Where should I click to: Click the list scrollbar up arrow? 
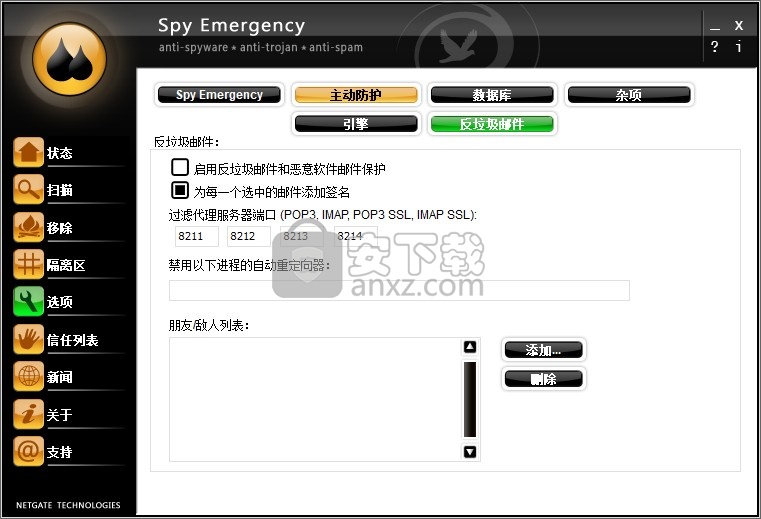[470, 347]
